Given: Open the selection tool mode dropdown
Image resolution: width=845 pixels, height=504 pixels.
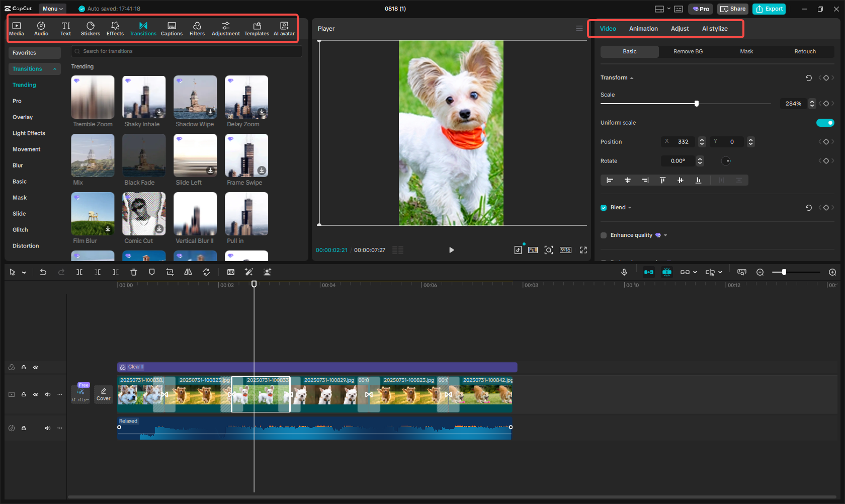Looking at the screenshot, I should [x=24, y=273].
